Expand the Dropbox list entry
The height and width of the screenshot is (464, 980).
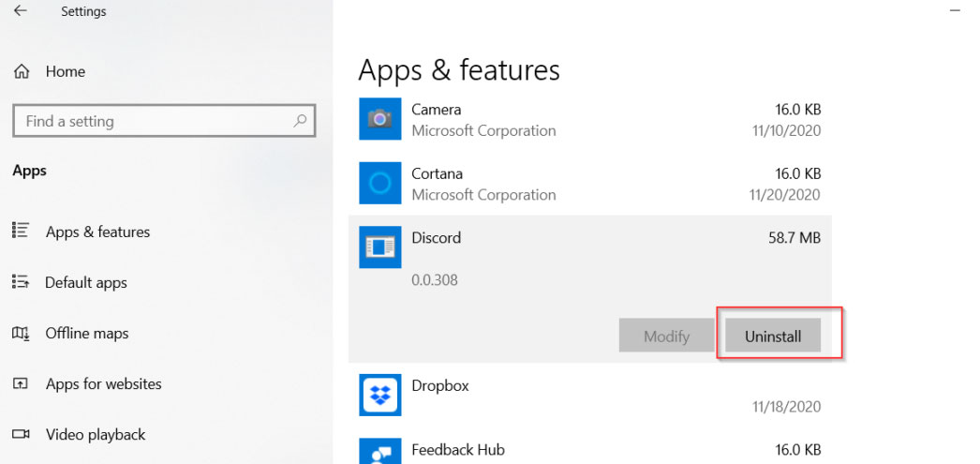point(590,396)
